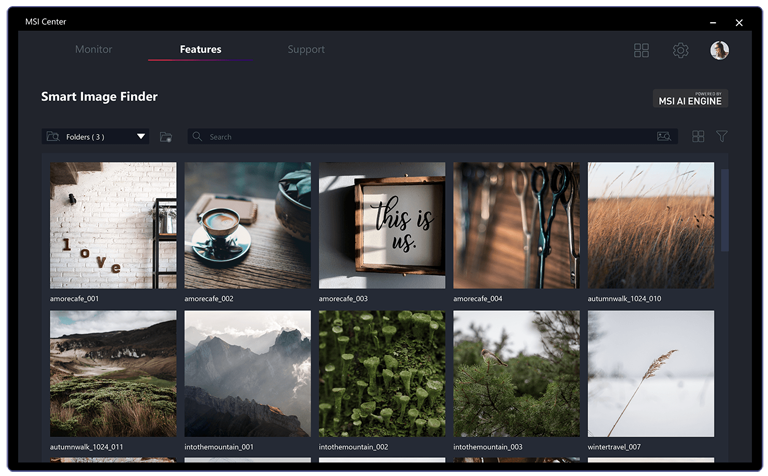768x476 pixels.
Task: Open settings gear icon
Action: [x=680, y=50]
